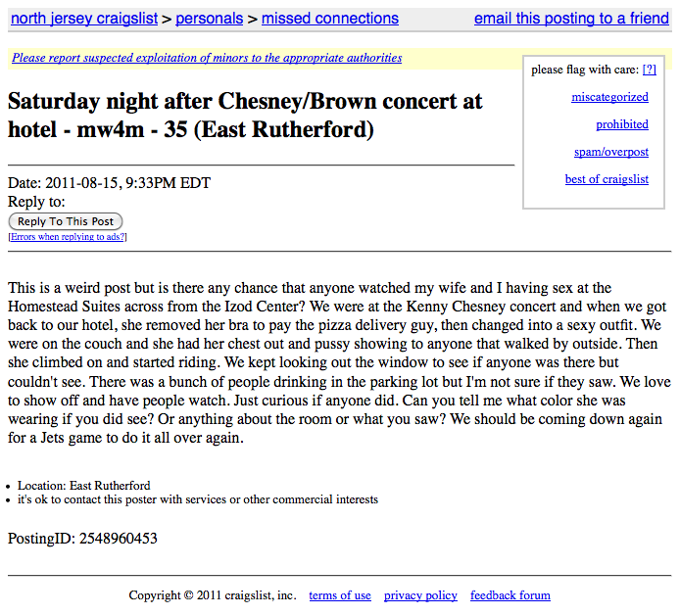The image size is (680, 616).
Task: Click the posting title heading text
Action: [245, 116]
